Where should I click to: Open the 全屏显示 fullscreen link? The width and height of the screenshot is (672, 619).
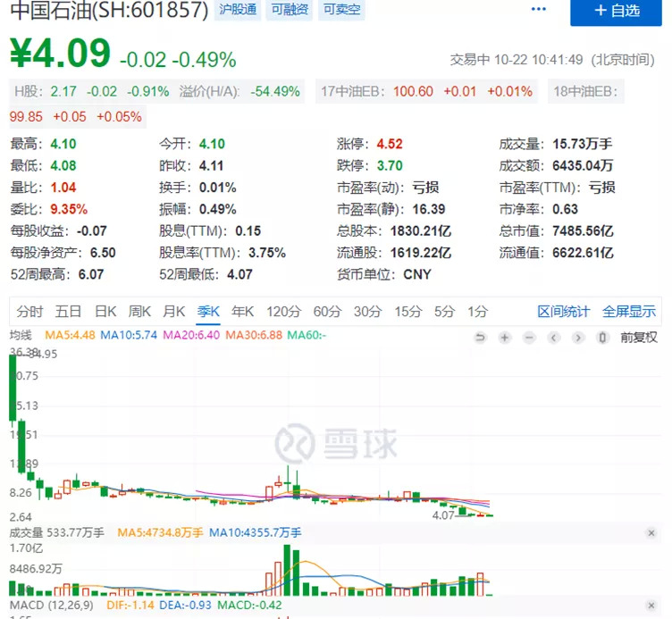pyautogui.click(x=629, y=312)
